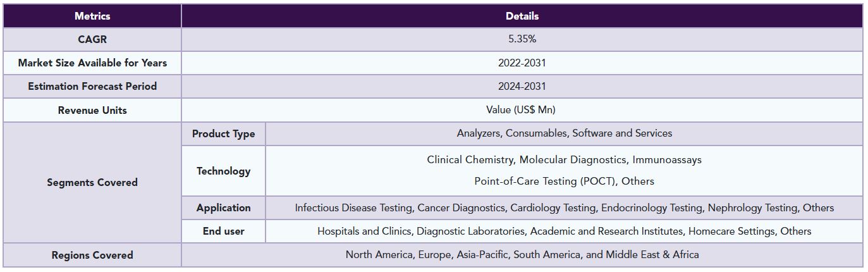Select the Segments Covered cell
Viewport: 868px width, 272px height.
click(x=92, y=182)
